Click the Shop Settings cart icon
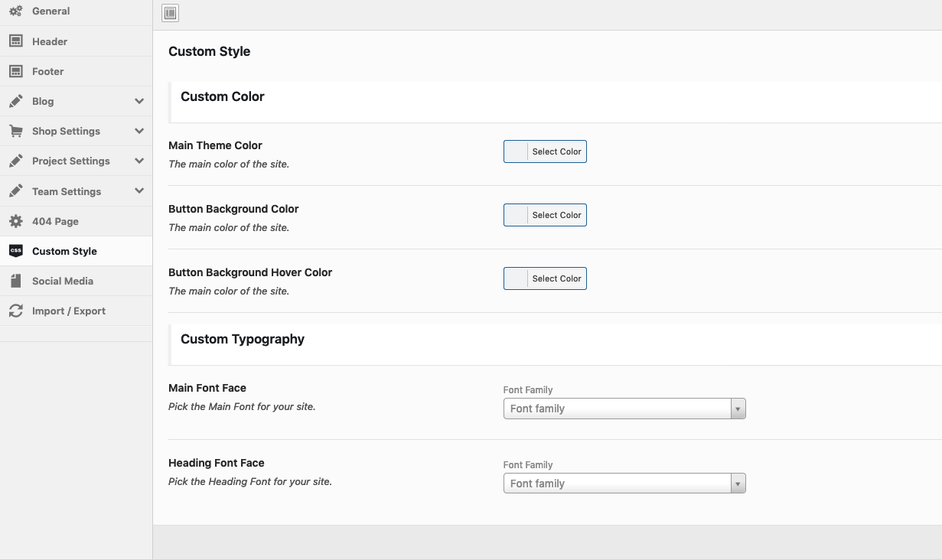The width and height of the screenshot is (942, 560). pos(15,131)
